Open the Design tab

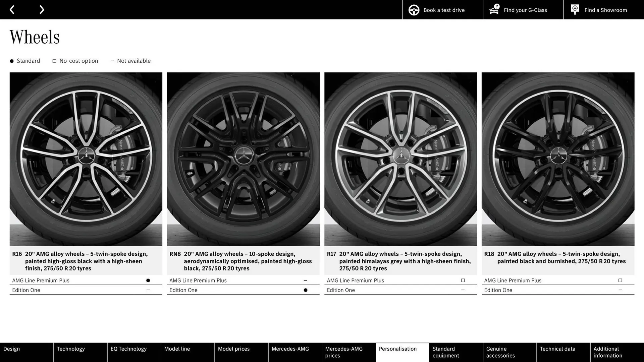click(x=11, y=349)
